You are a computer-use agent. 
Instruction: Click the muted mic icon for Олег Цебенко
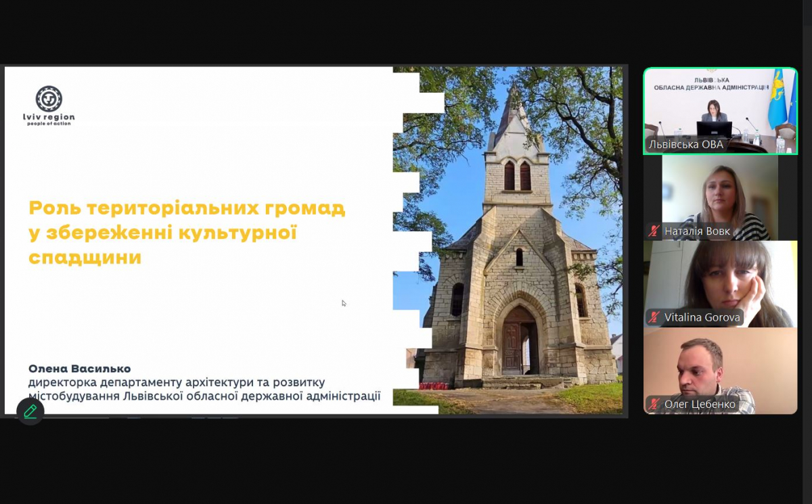click(654, 405)
